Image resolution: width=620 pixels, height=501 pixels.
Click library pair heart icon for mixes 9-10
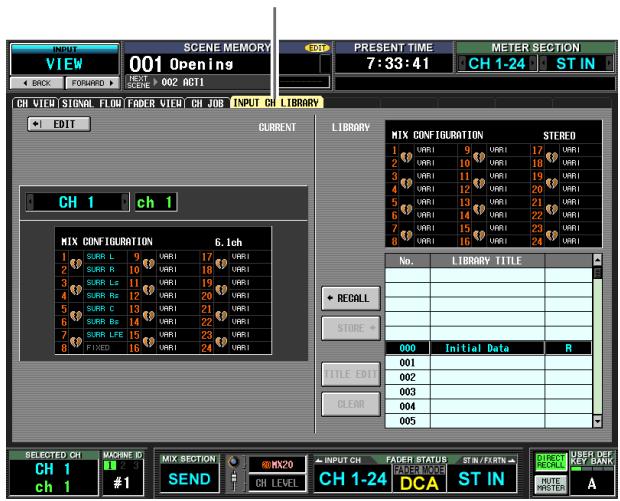click(479, 157)
